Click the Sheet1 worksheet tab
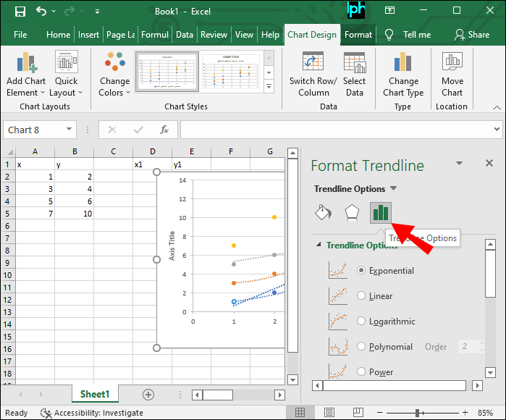This screenshot has height=420, width=506. click(95, 394)
